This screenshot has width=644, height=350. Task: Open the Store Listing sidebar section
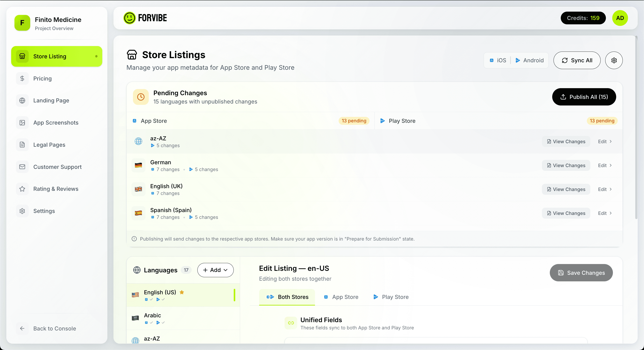[50, 56]
